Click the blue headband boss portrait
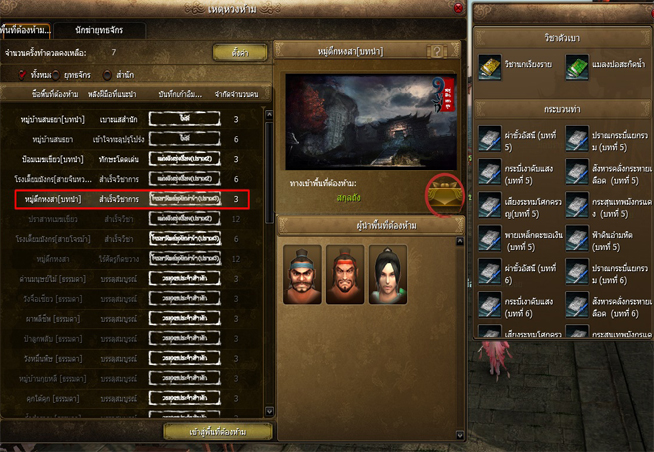Image resolution: width=654 pixels, height=452 pixels. click(x=302, y=274)
